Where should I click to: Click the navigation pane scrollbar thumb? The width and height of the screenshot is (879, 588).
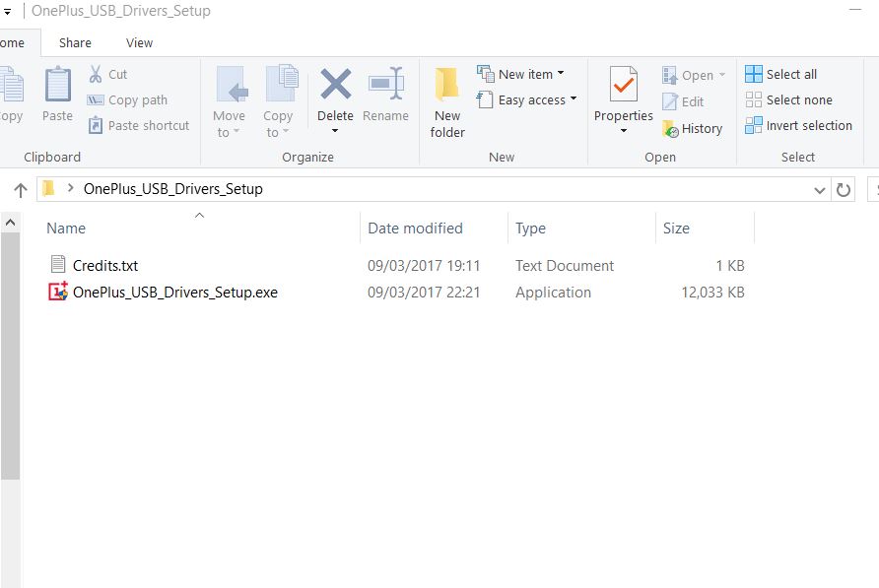(x=10, y=356)
